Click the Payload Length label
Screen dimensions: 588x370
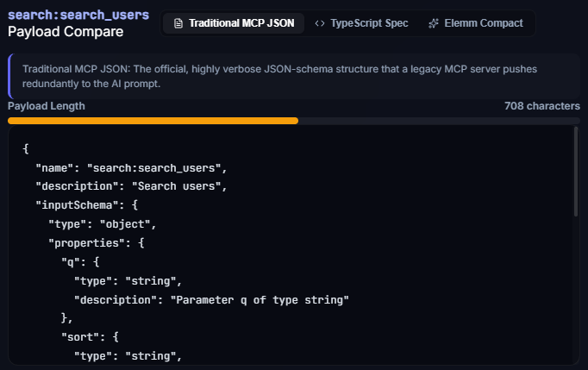pyautogui.click(x=47, y=106)
